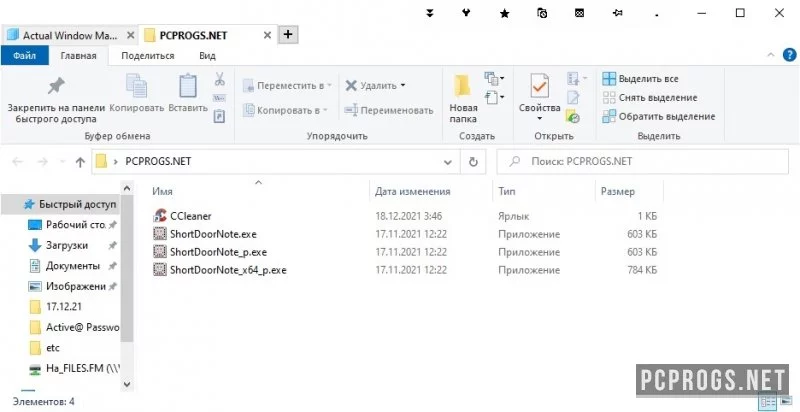
Task: Sort by the Тип column header
Action: (x=507, y=192)
